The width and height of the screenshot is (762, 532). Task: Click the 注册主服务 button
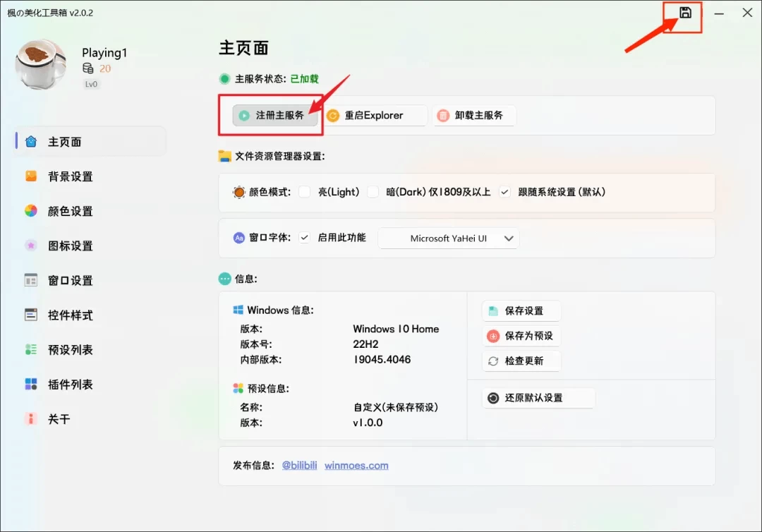point(275,116)
